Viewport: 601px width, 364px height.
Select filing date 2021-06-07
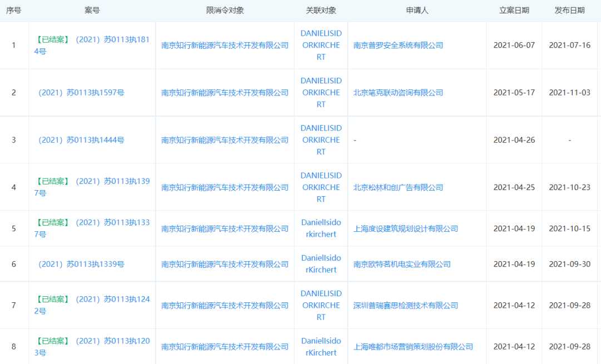(x=514, y=45)
